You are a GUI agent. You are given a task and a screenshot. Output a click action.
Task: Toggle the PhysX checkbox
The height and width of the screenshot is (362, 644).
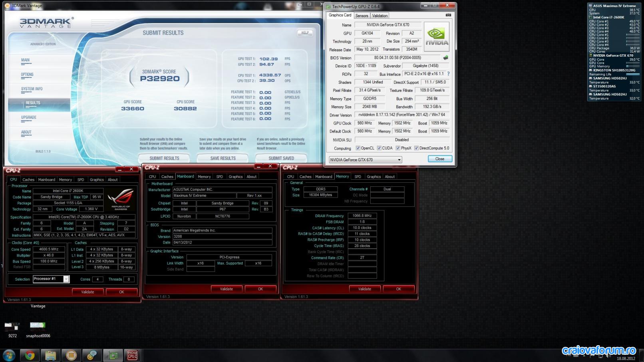tap(398, 148)
